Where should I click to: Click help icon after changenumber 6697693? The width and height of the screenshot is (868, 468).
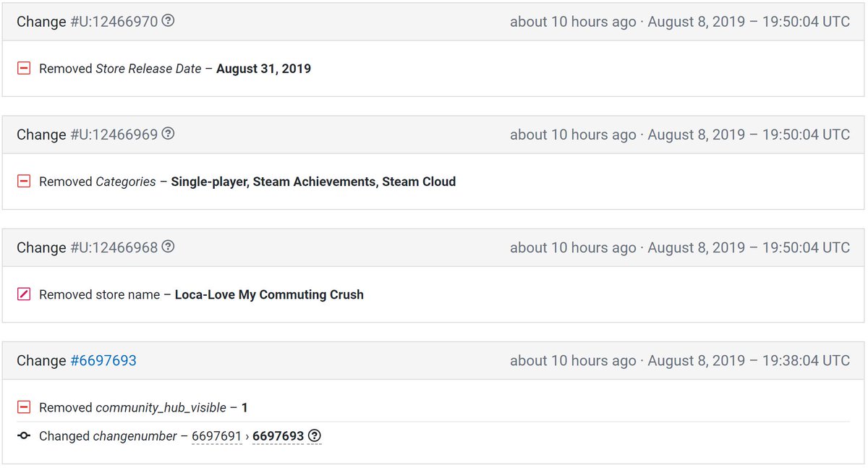[x=315, y=436]
